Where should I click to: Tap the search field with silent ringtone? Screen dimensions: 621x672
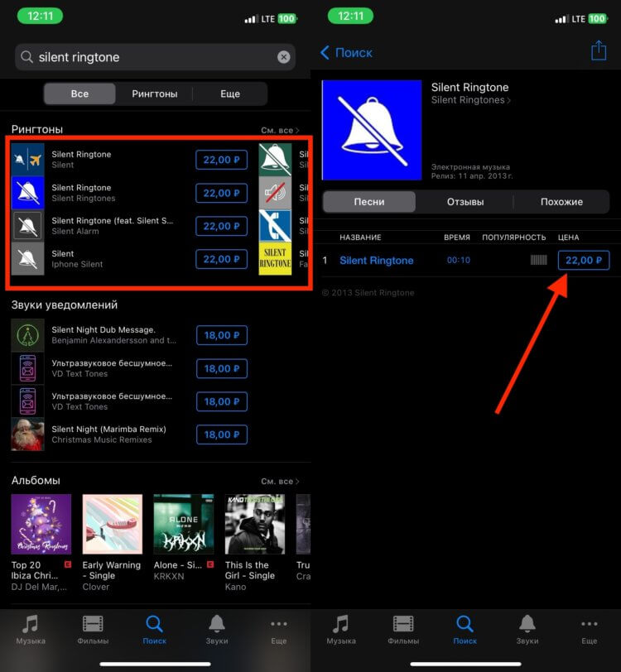(155, 57)
